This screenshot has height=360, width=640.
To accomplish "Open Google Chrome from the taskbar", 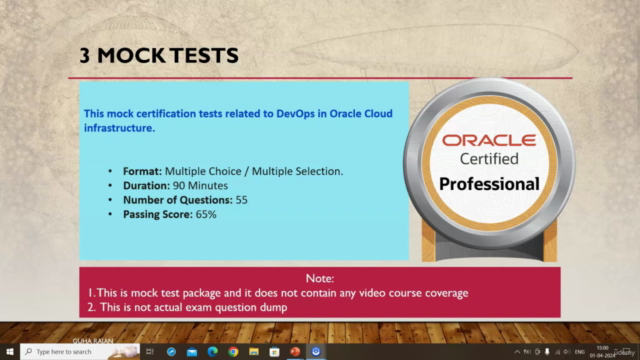I will [233, 351].
